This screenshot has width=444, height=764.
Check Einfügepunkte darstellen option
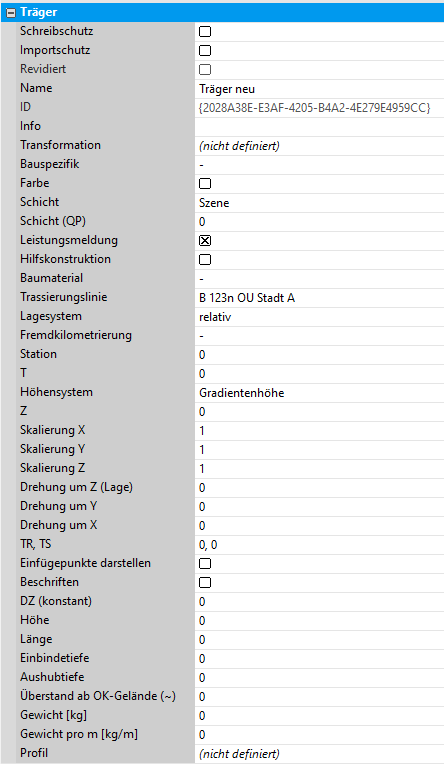[205, 564]
